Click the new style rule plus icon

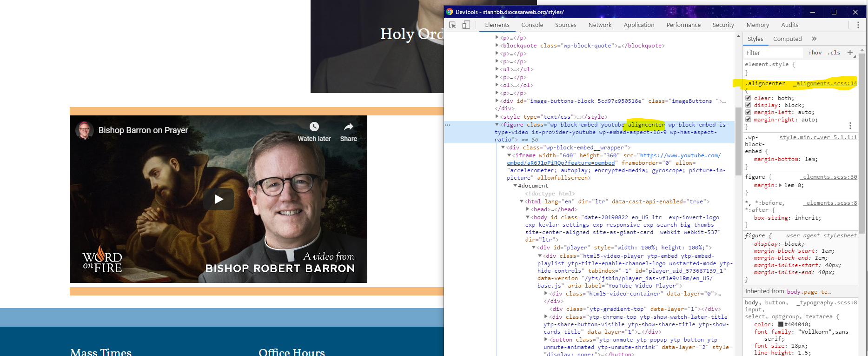tap(850, 53)
